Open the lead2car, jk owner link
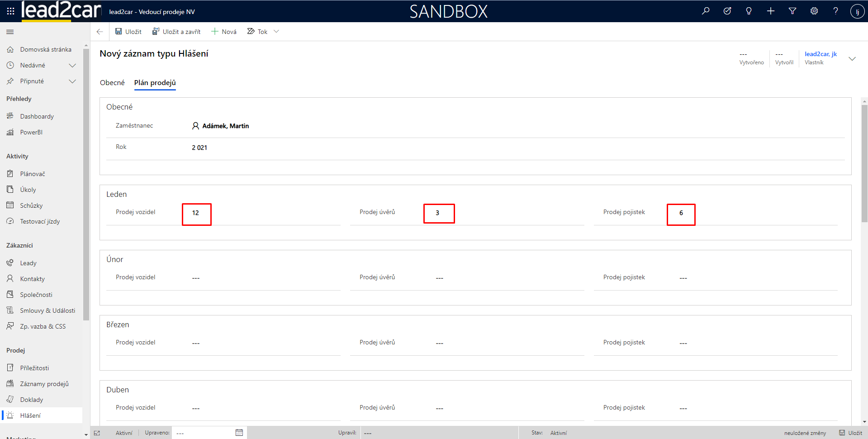Viewport: 868px width, 439px height. (x=821, y=54)
